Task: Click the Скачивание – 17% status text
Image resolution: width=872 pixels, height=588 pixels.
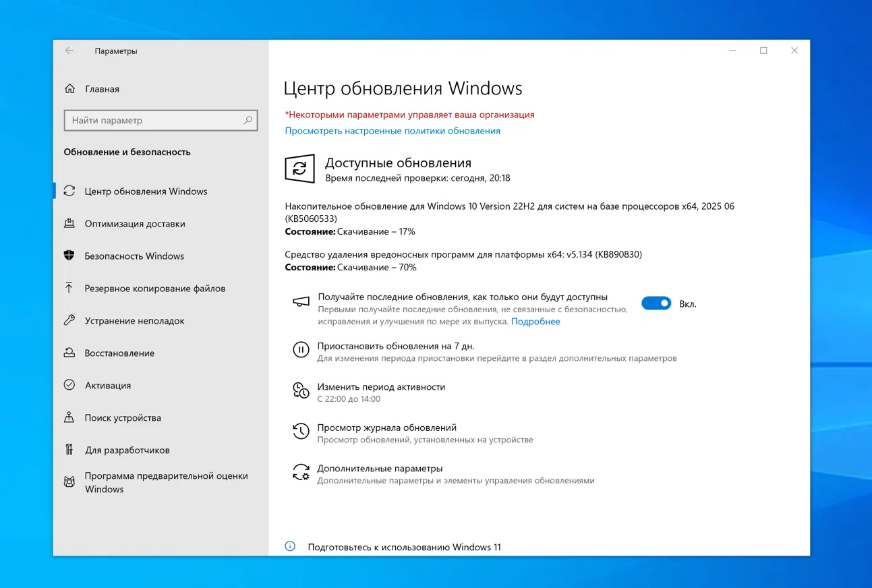Action: click(x=376, y=231)
